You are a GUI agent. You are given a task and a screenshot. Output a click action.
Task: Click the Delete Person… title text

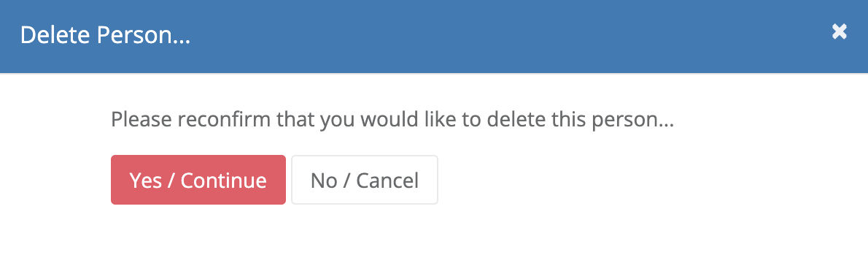point(105,36)
